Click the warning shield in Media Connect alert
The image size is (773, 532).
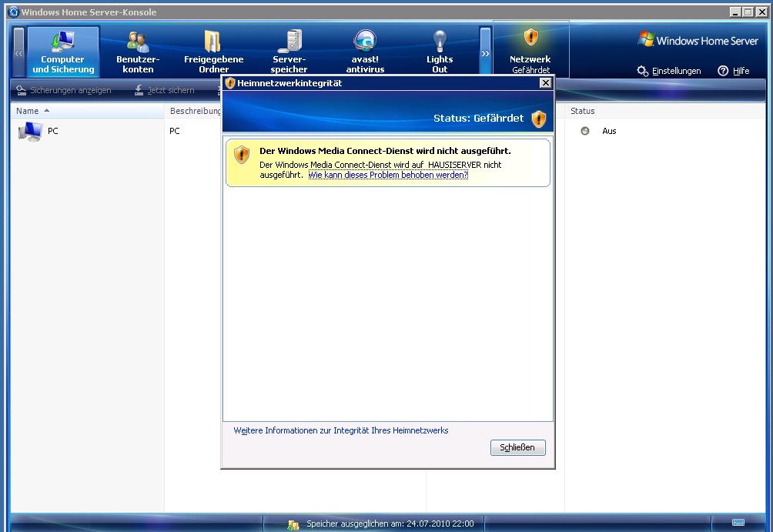coord(242,155)
